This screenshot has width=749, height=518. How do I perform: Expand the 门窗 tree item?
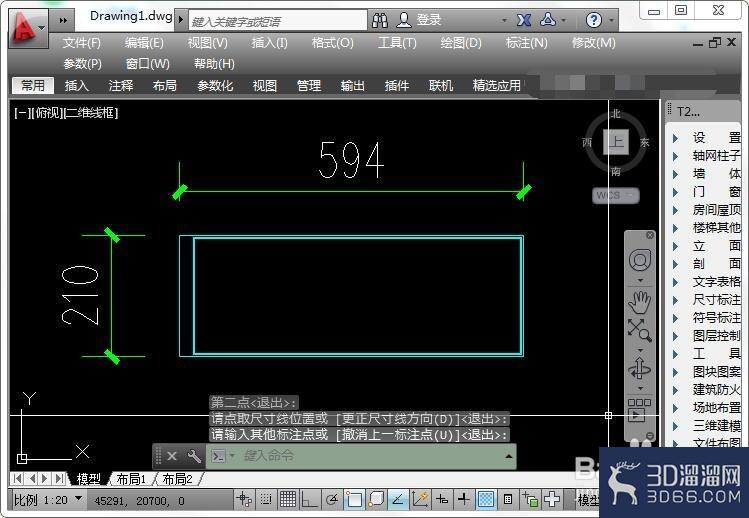tap(675, 192)
